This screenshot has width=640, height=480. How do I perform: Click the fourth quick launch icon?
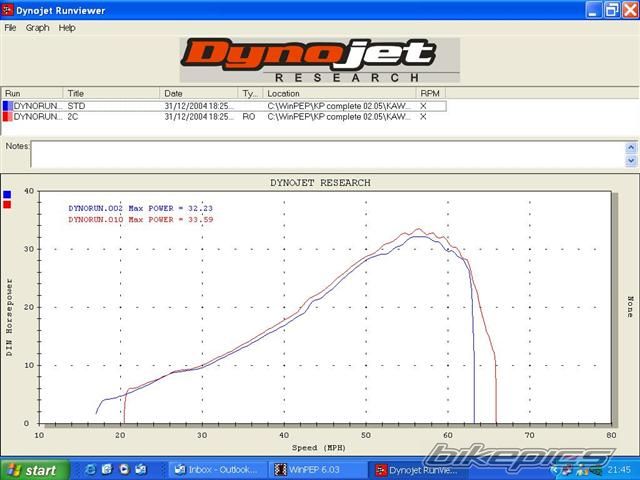(x=141, y=469)
